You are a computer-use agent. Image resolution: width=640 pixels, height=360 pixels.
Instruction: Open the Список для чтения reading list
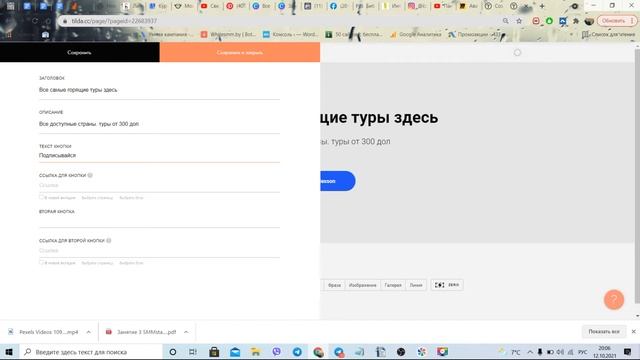(608, 35)
